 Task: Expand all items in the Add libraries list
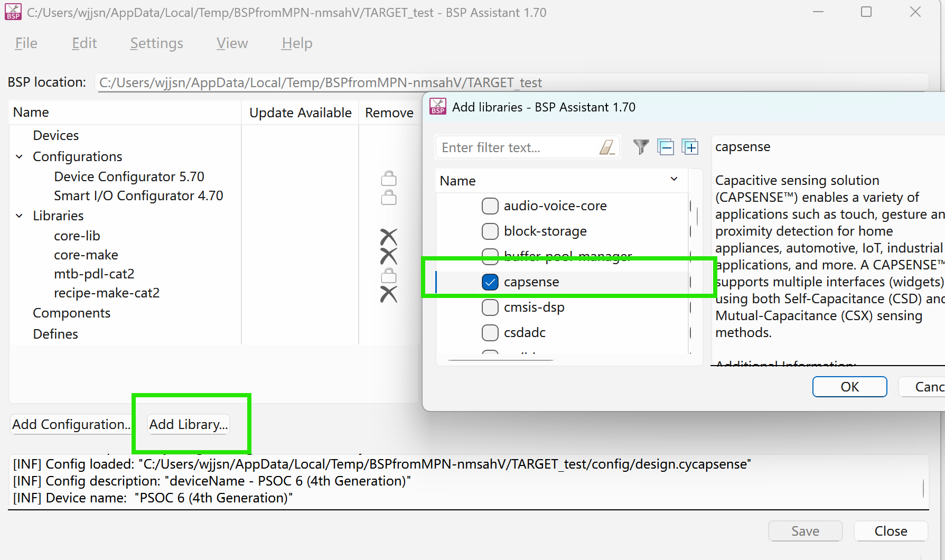(690, 147)
